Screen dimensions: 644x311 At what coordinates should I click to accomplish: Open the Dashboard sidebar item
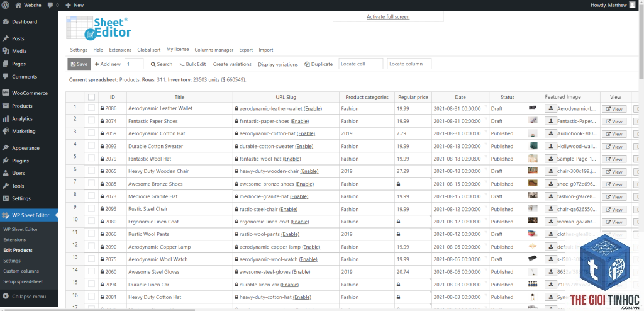(x=29, y=22)
